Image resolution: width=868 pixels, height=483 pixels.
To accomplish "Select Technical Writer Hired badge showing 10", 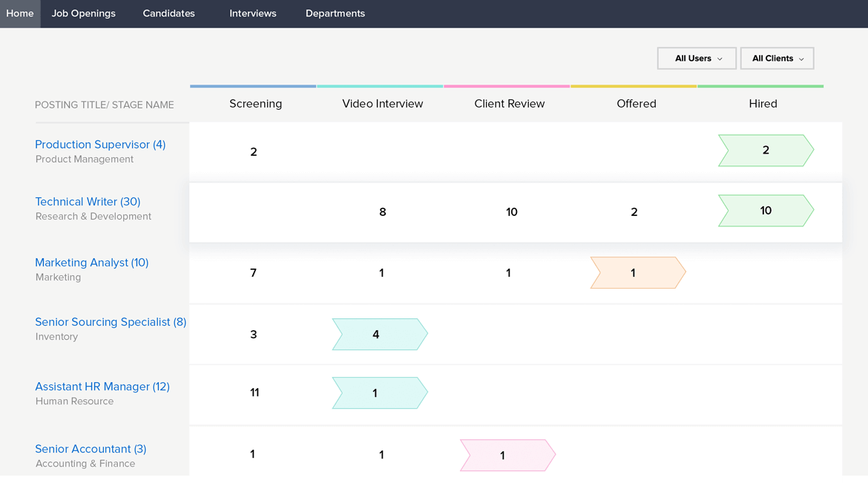I will pos(766,211).
